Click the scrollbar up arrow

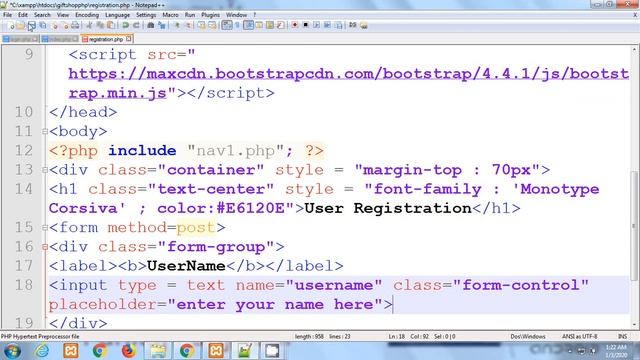pos(634,49)
